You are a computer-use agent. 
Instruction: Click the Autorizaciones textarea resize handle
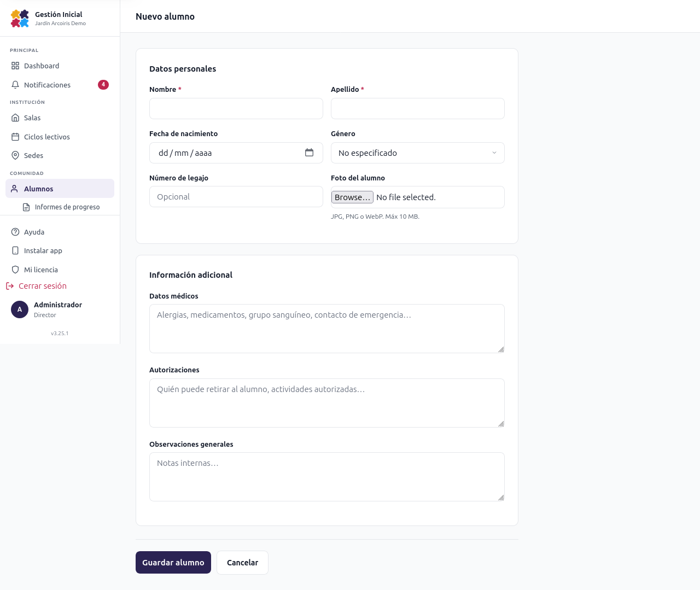pos(501,424)
